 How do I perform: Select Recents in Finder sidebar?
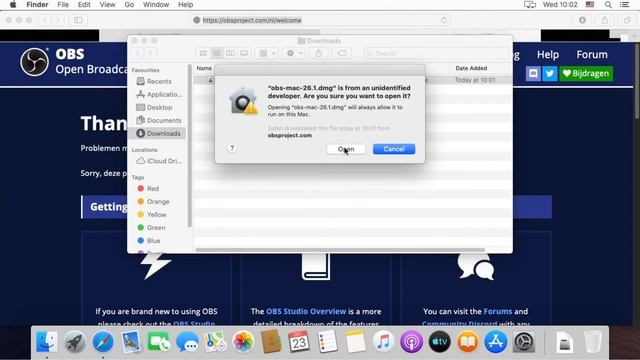click(159, 81)
